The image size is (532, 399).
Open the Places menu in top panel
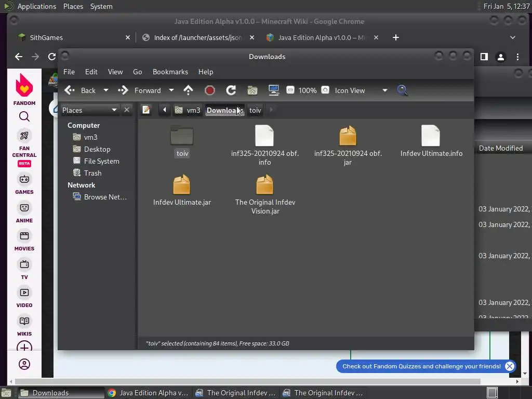pyautogui.click(x=73, y=6)
